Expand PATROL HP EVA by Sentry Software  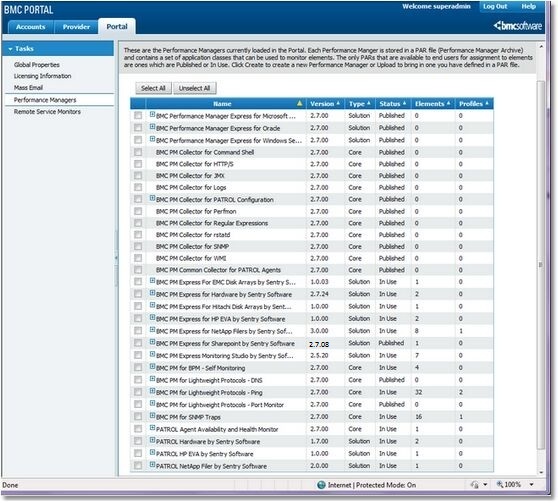click(152, 452)
